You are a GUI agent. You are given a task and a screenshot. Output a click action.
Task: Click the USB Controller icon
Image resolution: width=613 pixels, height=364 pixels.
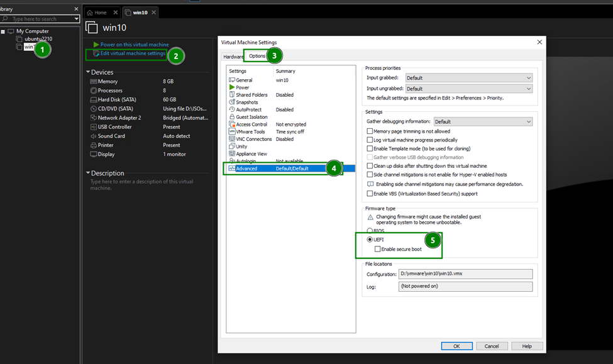94,127
